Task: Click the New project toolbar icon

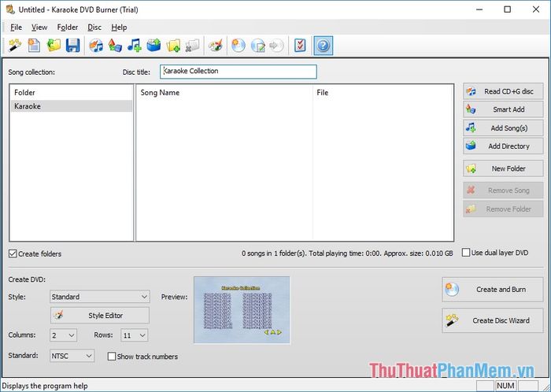Action: point(35,46)
